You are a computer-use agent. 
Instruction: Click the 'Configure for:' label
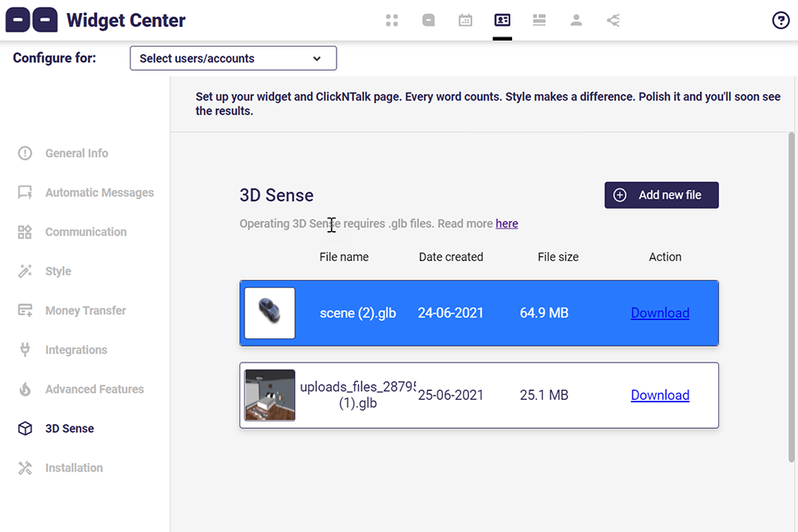click(x=55, y=58)
